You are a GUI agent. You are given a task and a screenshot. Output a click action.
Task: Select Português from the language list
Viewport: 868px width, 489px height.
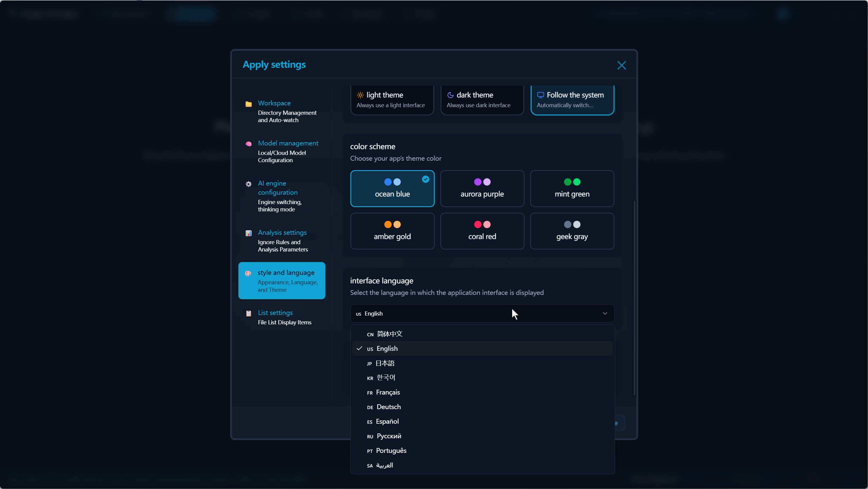482,451
